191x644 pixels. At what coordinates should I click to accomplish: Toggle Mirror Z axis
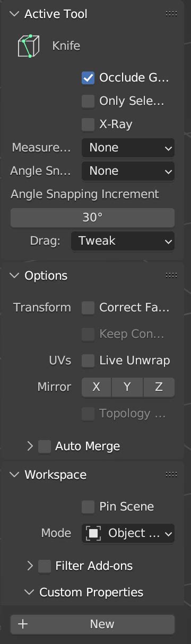159,387
